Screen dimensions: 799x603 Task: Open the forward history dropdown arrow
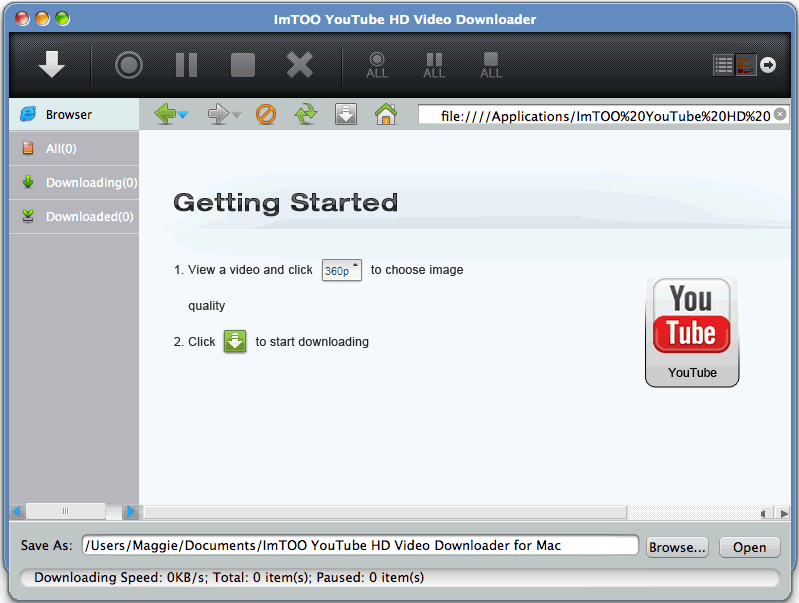click(236, 115)
